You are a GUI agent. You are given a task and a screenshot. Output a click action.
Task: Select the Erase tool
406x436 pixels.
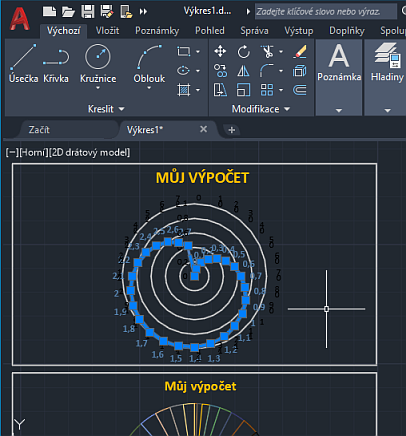pos(300,52)
